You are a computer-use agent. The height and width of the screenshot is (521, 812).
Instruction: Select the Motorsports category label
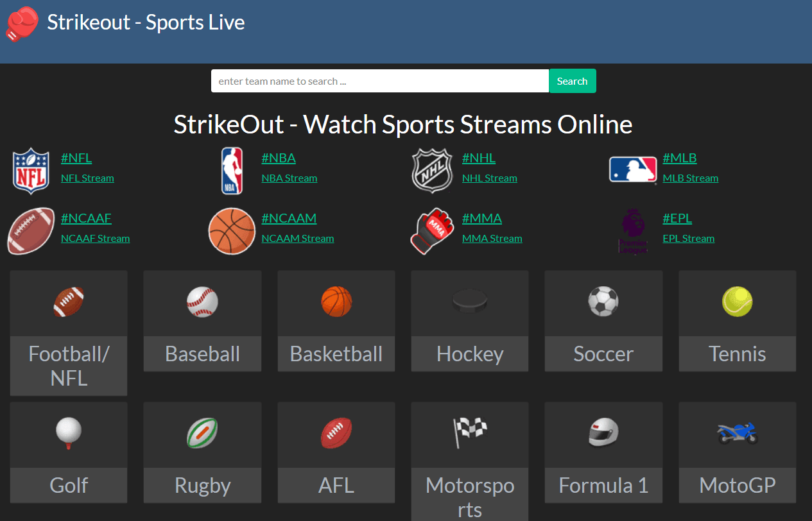pyautogui.click(x=470, y=497)
